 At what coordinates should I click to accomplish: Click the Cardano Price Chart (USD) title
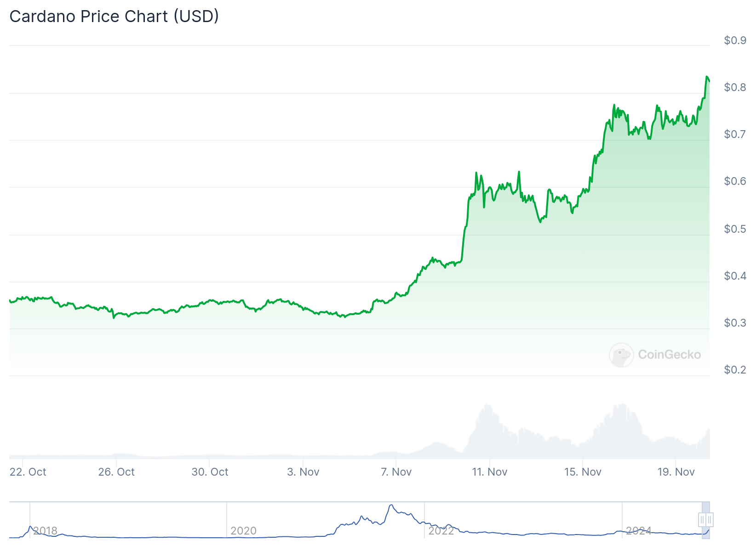coord(114,17)
